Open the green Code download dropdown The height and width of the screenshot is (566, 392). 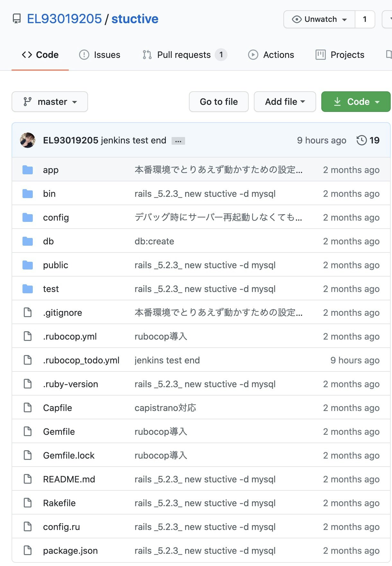coord(356,102)
